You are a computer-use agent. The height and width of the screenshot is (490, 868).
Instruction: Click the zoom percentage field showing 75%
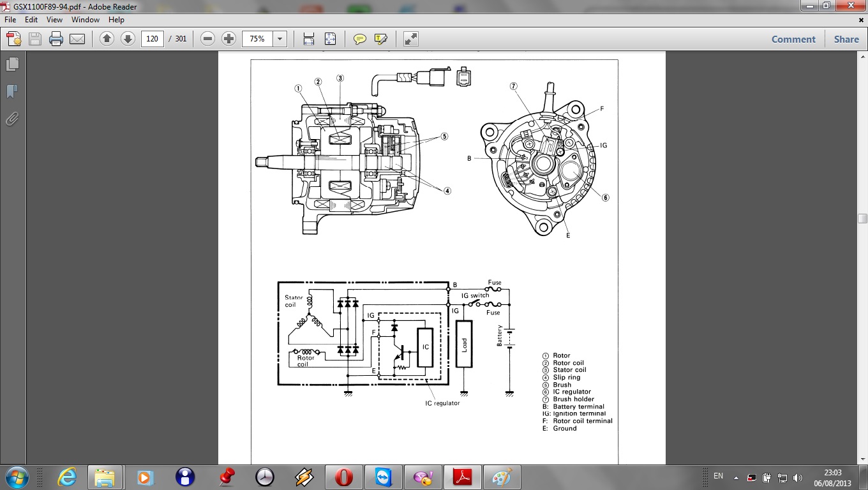257,39
